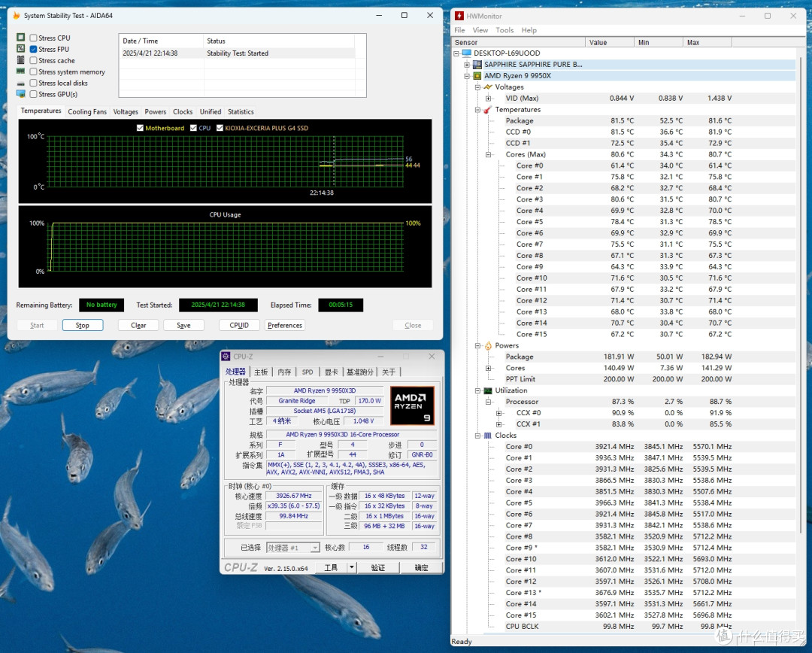812x653 pixels.
Task: Click the monitor icon beside Stress GPU(s)
Action: tap(21, 94)
